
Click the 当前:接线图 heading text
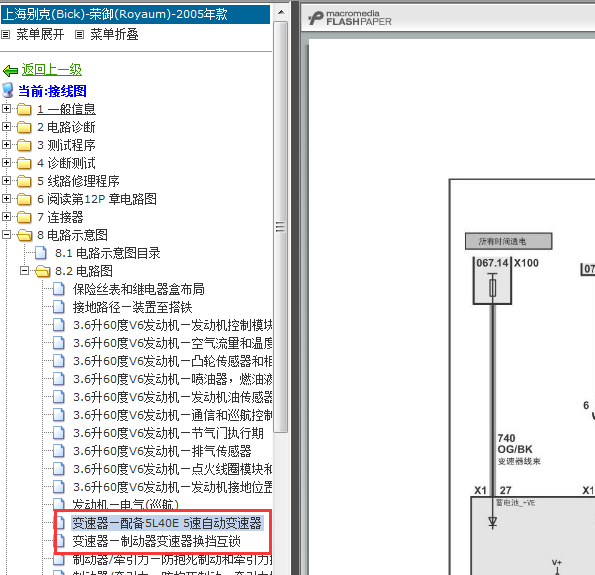(x=52, y=91)
